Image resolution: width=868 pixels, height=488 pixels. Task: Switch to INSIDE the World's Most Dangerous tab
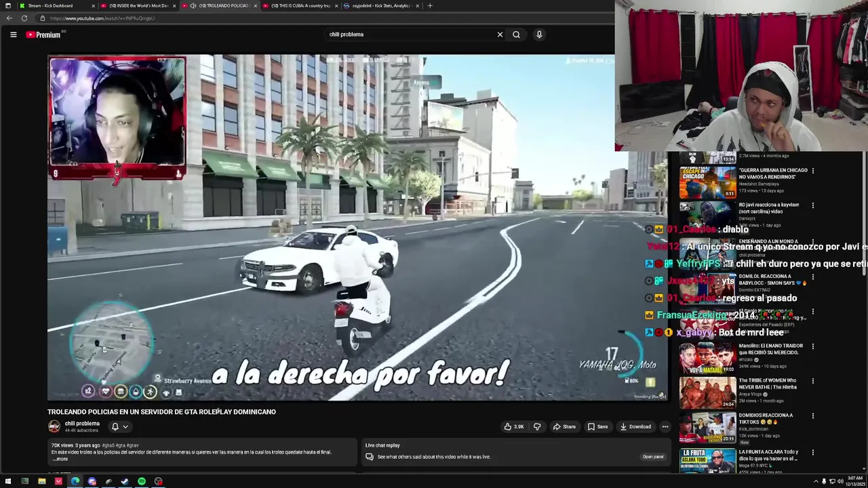coord(138,5)
